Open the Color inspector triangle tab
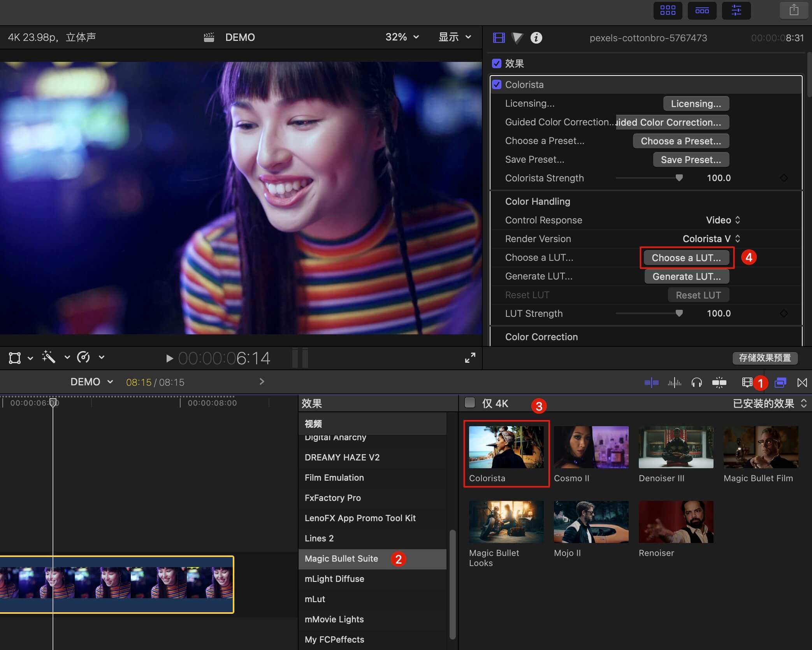Image resolution: width=812 pixels, height=650 pixels. [517, 38]
